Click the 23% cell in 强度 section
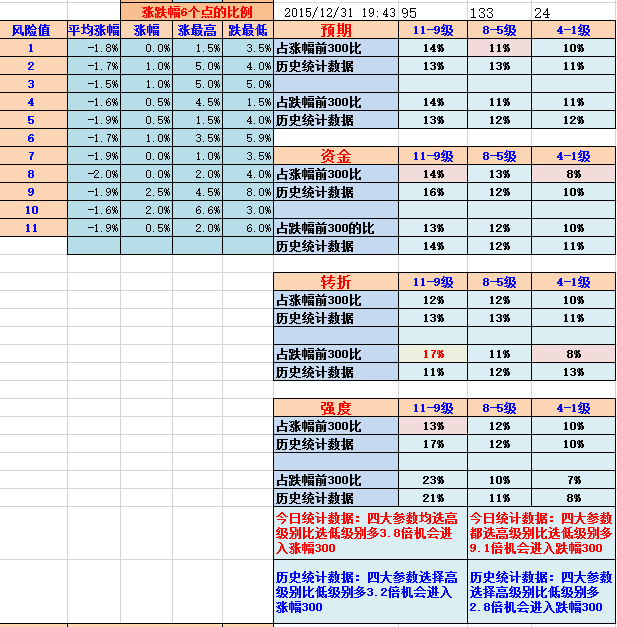This screenshot has height=627, width=617. click(433, 480)
